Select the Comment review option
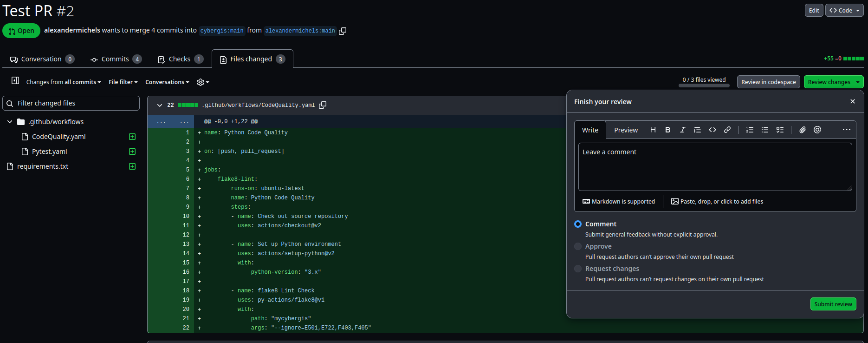The width and height of the screenshot is (868, 343). (578, 224)
